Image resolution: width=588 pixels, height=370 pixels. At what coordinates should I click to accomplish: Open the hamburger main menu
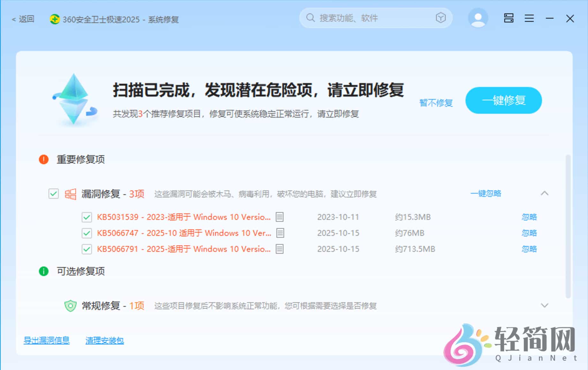[x=529, y=18]
